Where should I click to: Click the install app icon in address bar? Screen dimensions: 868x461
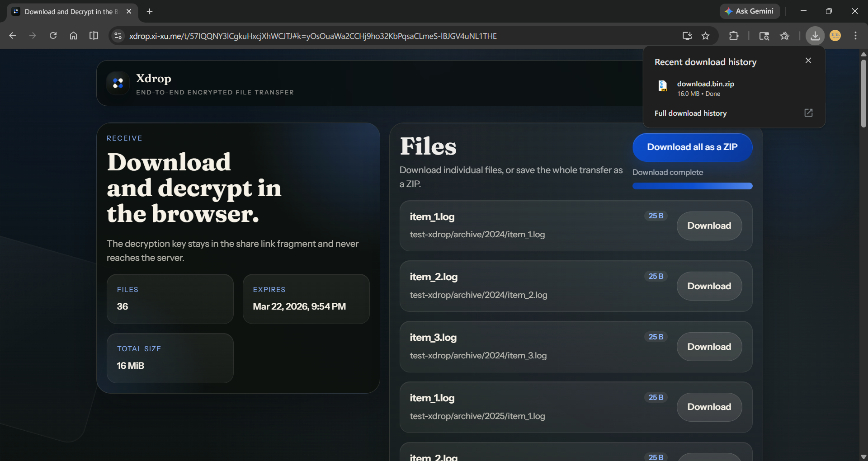[x=687, y=36]
